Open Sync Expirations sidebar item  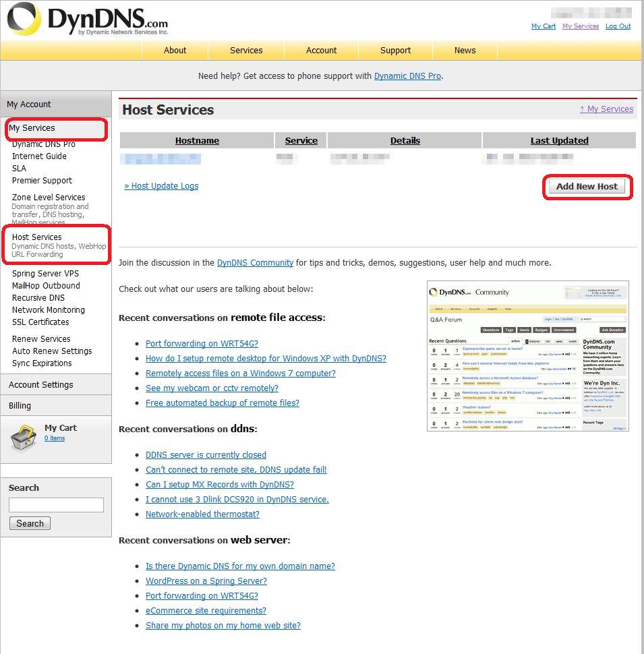(x=42, y=363)
